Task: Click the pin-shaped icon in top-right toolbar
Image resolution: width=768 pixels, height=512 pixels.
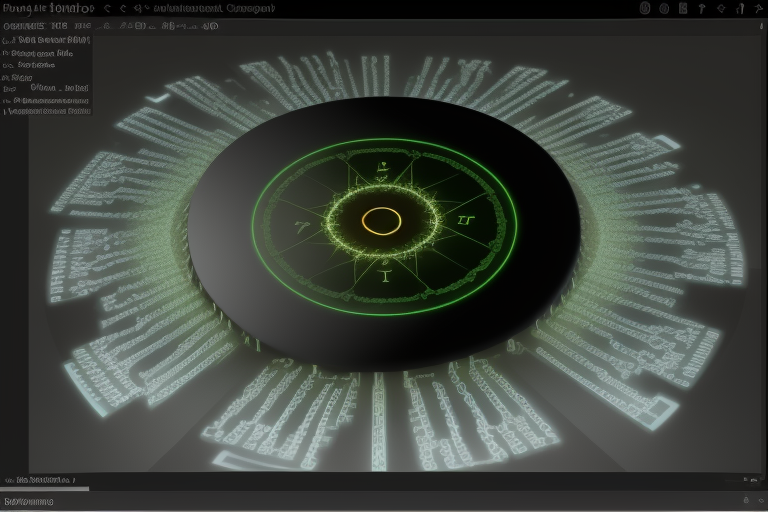Action: [703, 8]
